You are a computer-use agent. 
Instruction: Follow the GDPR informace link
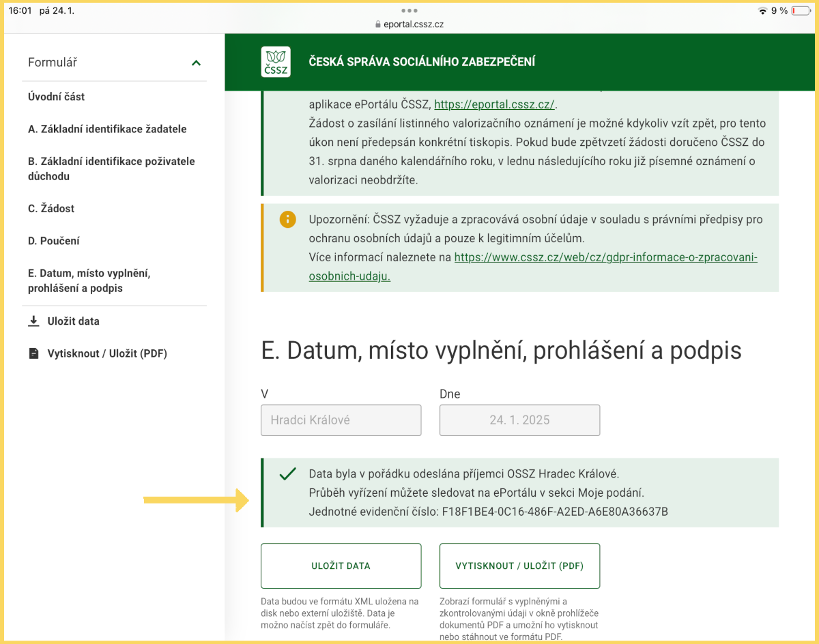(605, 258)
